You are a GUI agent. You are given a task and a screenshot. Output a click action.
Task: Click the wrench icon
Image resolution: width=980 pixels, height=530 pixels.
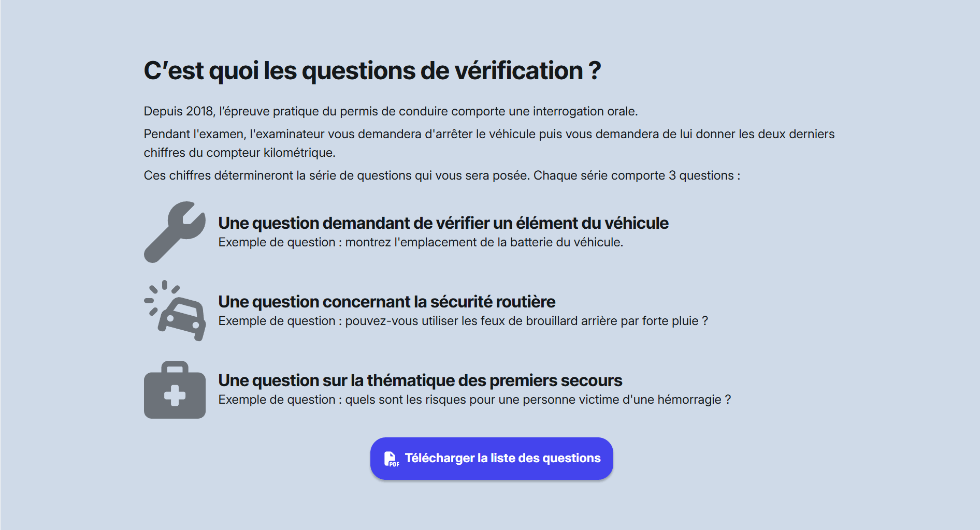point(175,232)
